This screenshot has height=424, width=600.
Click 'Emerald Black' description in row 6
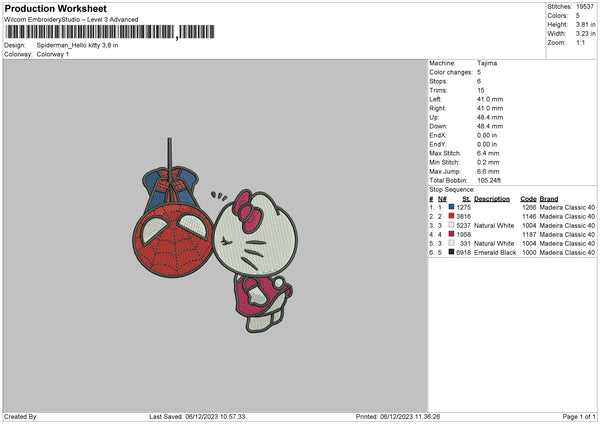pos(495,252)
